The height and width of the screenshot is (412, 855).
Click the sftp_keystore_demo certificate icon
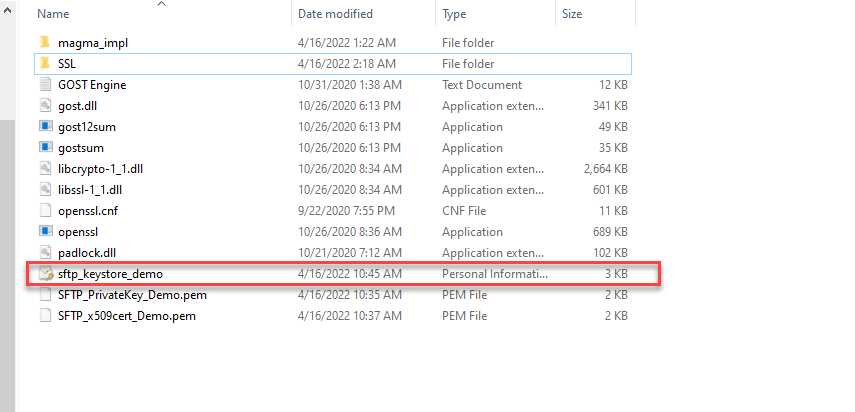pyautogui.click(x=45, y=273)
